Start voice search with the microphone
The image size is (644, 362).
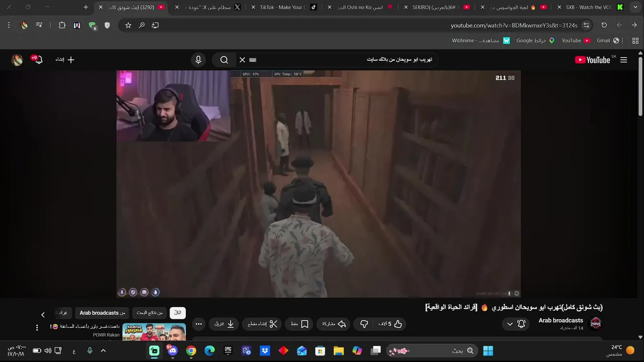pos(198,60)
